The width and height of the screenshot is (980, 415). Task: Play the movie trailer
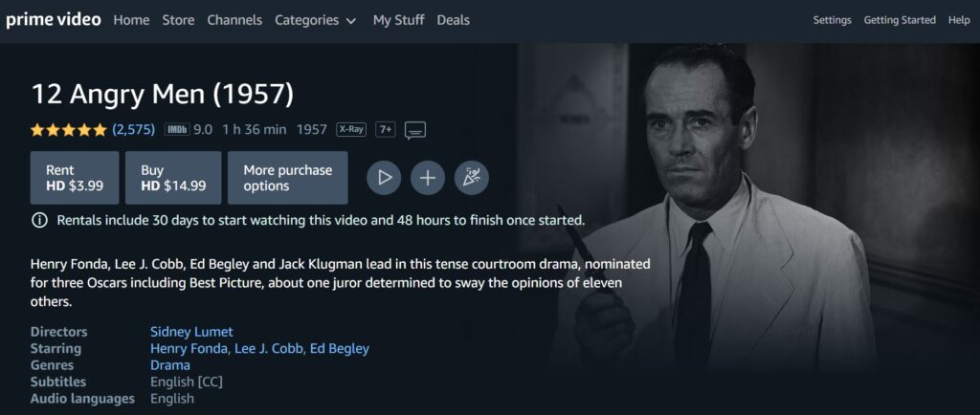click(x=384, y=177)
